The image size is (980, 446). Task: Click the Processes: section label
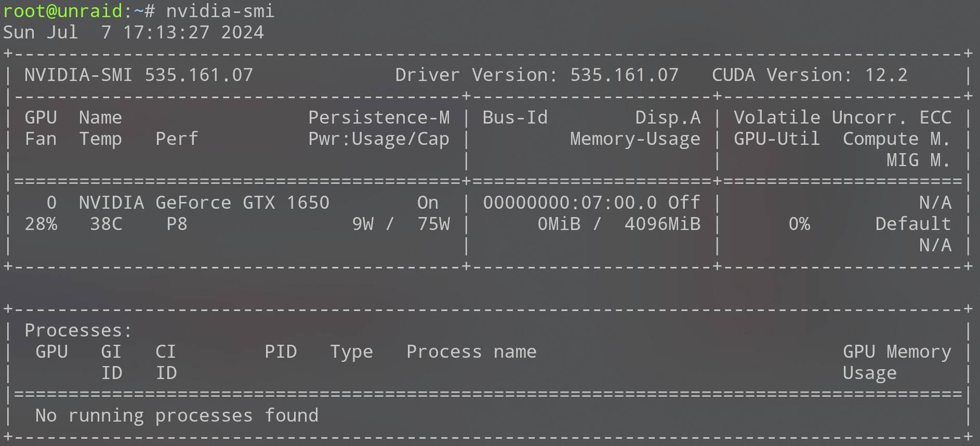[x=78, y=330]
